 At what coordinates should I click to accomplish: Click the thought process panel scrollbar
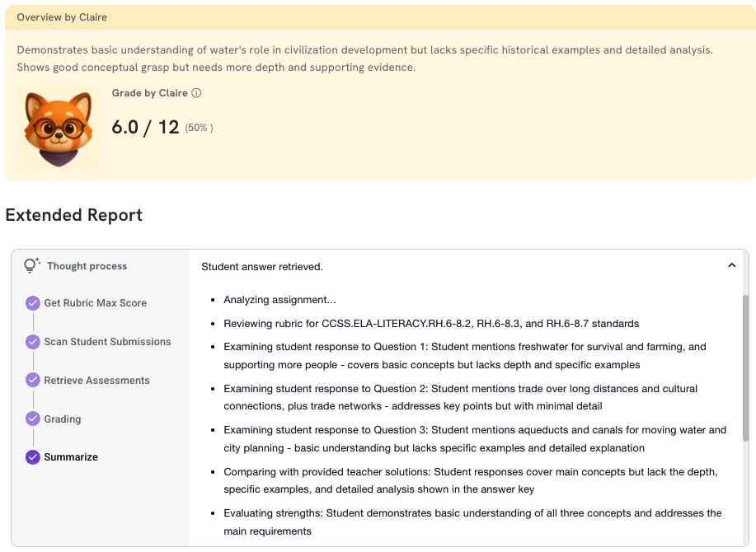click(745, 368)
